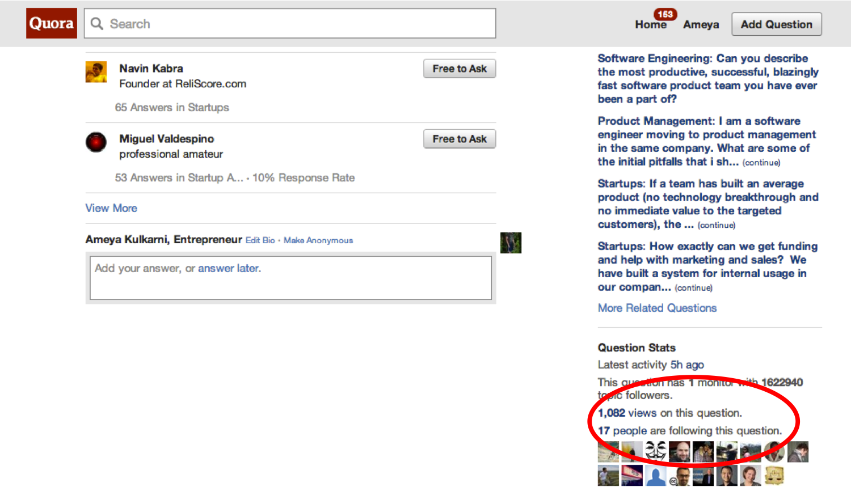Click the 153 notifications badge

665,14
